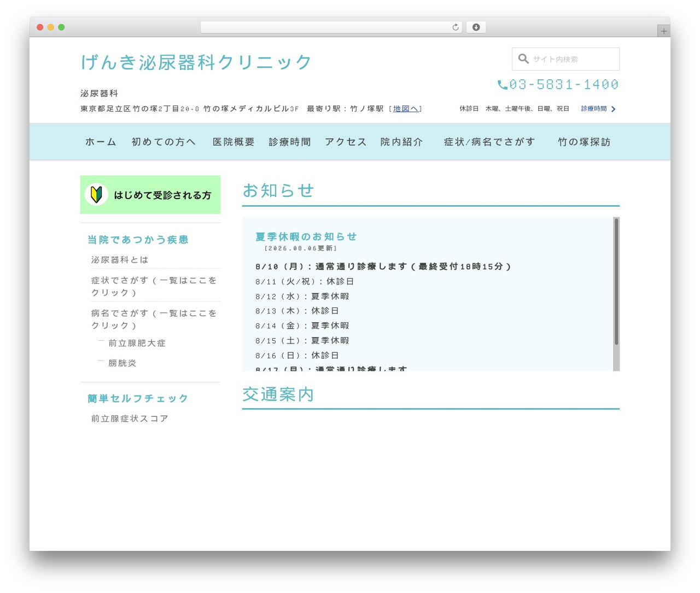Image resolution: width=700 pixels, height=593 pixels.
Task: Go to 医院概要 page
Action: [234, 142]
